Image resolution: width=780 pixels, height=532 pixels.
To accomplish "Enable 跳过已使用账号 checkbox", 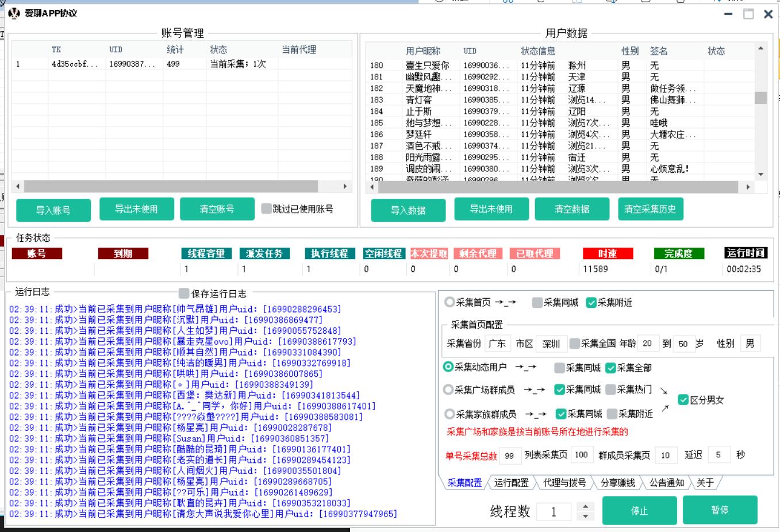I will click(266, 209).
